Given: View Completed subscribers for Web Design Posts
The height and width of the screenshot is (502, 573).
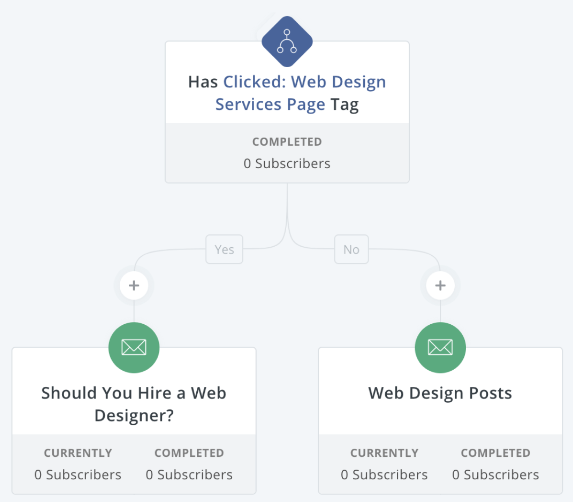Looking at the screenshot, I should tap(496, 464).
